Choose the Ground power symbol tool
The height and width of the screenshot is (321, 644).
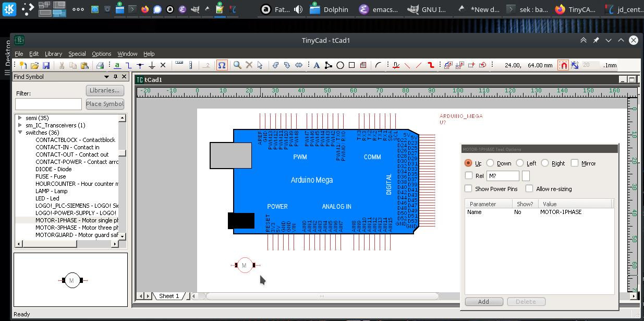click(151, 65)
